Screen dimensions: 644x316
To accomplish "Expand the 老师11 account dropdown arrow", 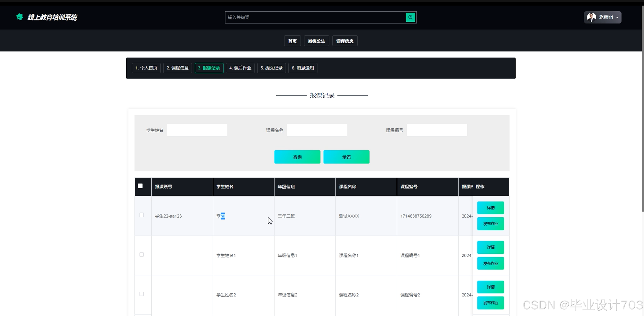I will coord(617,17).
